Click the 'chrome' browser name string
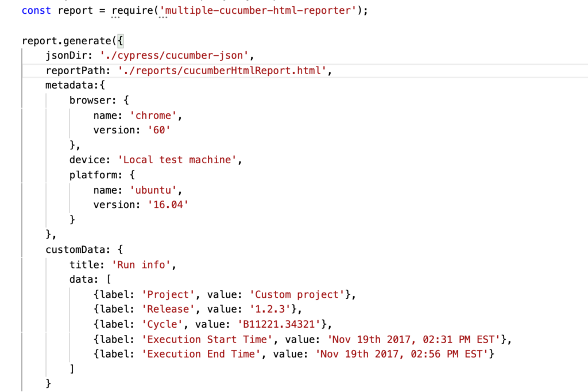 coord(153,116)
